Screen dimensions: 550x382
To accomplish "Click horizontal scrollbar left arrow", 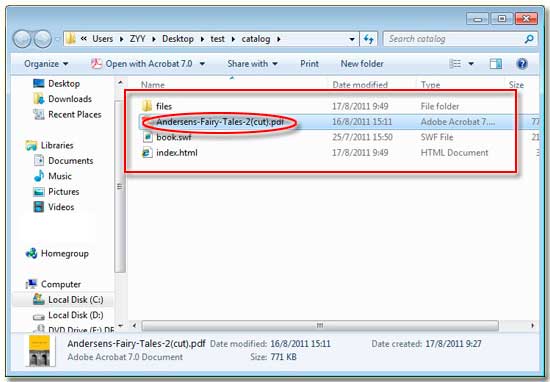I will (134, 326).
